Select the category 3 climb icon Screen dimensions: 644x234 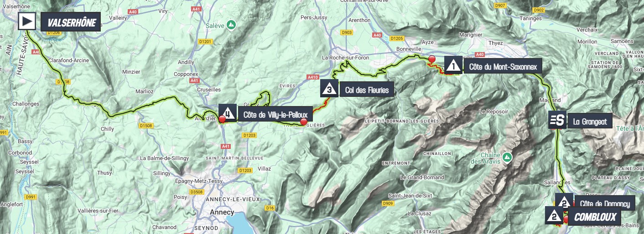tap(329, 88)
